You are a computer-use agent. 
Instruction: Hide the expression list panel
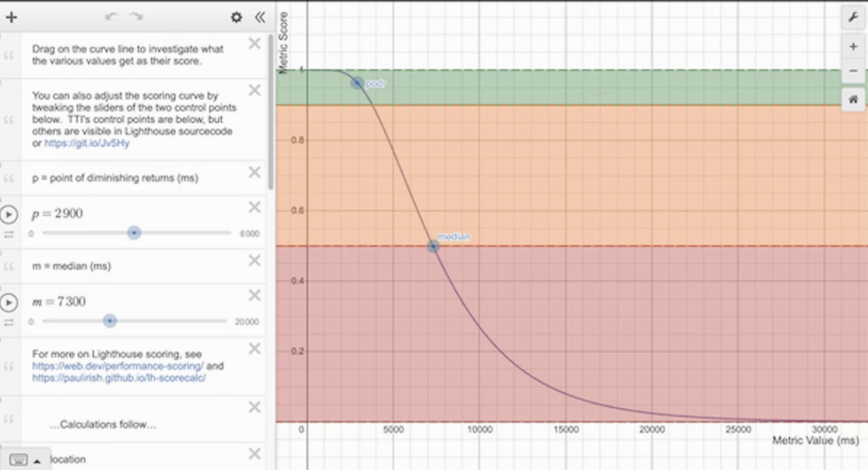[260, 17]
